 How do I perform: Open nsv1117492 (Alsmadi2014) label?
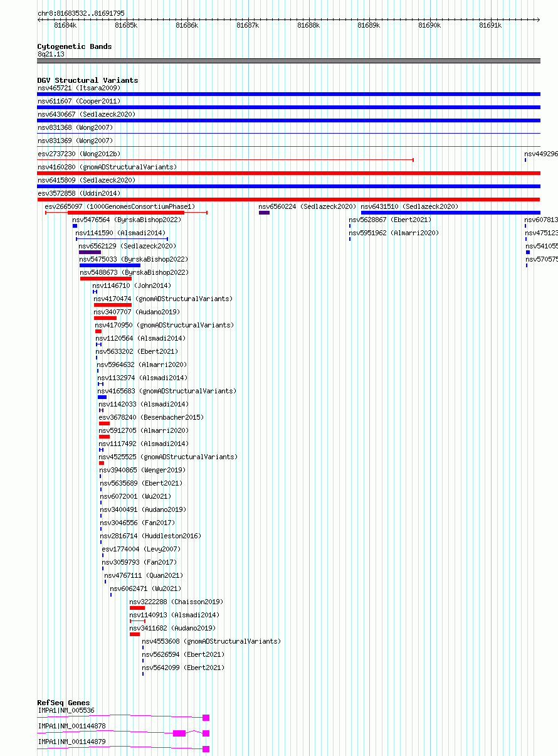pyautogui.click(x=144, y=444)
